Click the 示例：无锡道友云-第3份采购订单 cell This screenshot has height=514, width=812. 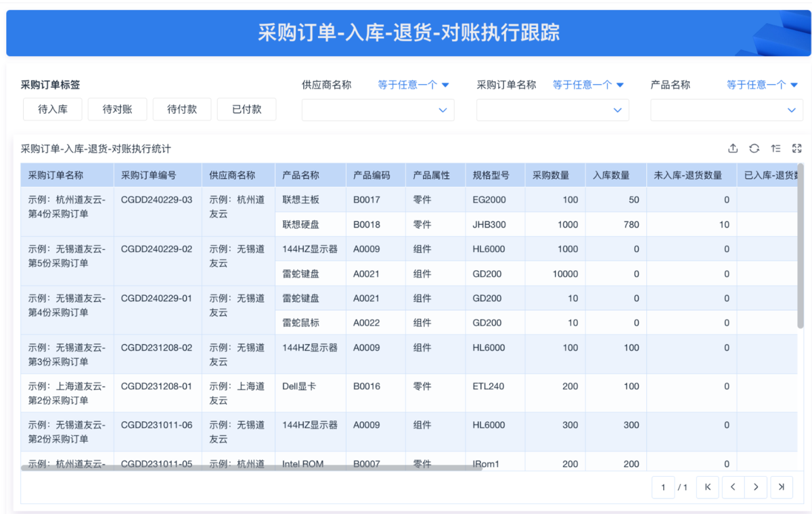(67, 354)
